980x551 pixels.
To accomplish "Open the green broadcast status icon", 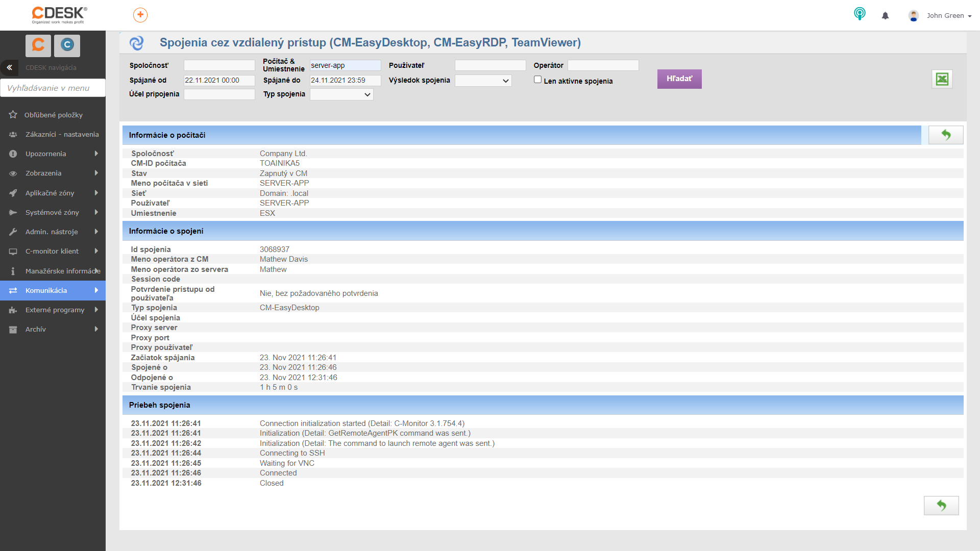I will coord(860,14).
